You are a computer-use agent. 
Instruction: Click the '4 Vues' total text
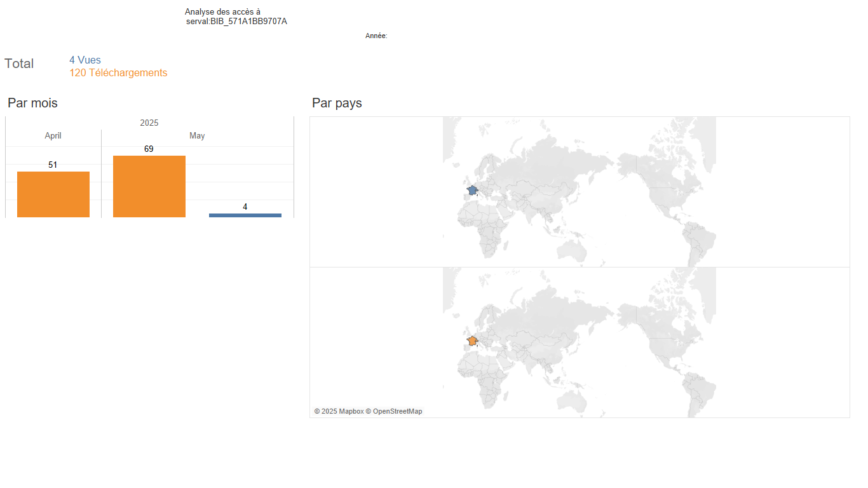click(x=85, y=60)
